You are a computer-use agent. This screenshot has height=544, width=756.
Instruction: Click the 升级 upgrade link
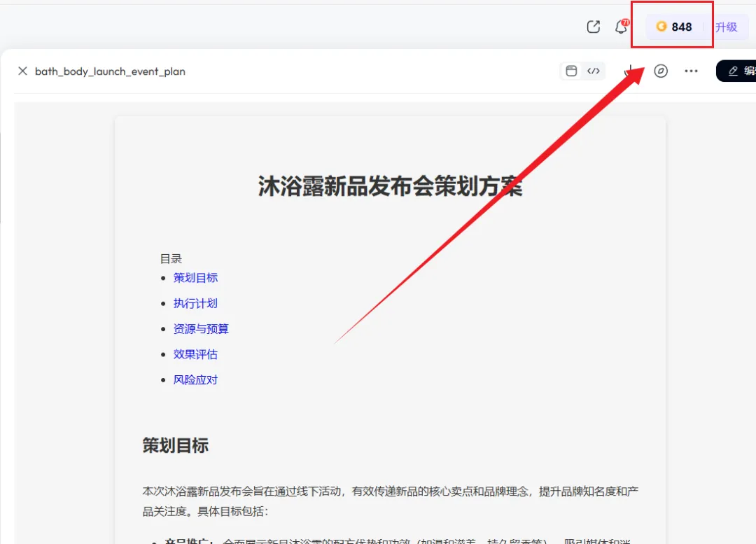click(726, 27)
